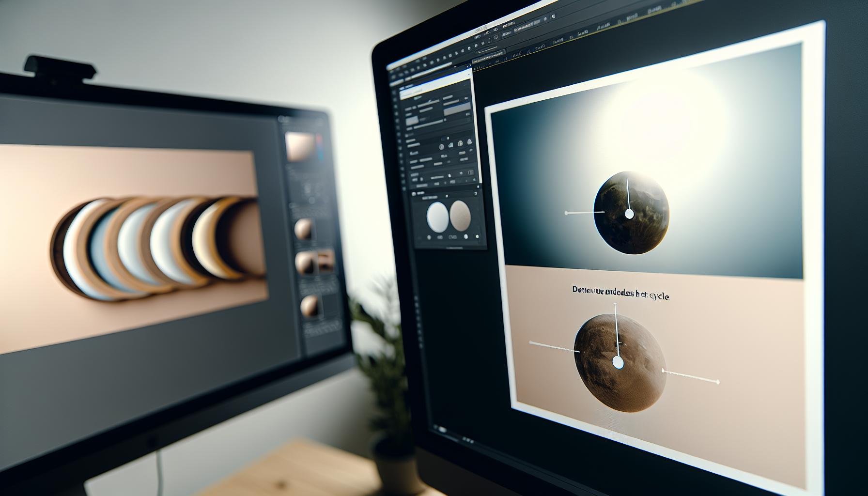Select the handle endpoint left of the brown planet
The image size is (868, 496).
point(530,342)
